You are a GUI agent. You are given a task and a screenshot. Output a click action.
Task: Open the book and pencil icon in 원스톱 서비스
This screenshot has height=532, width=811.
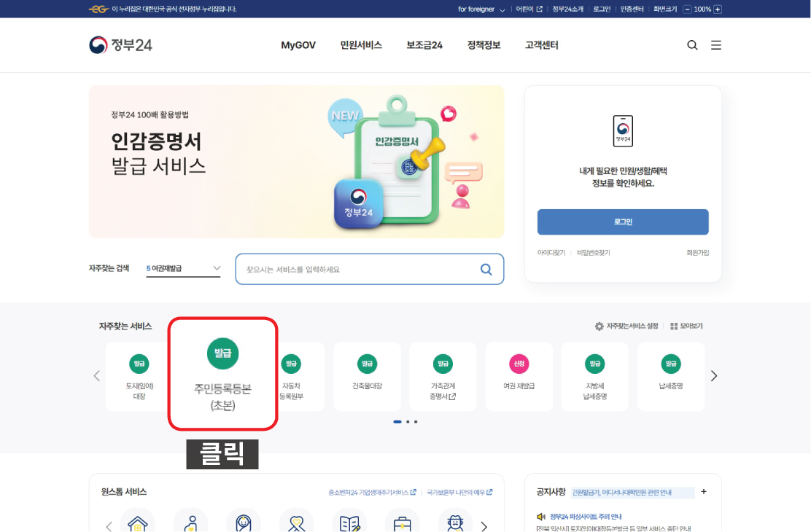point(349,523)
